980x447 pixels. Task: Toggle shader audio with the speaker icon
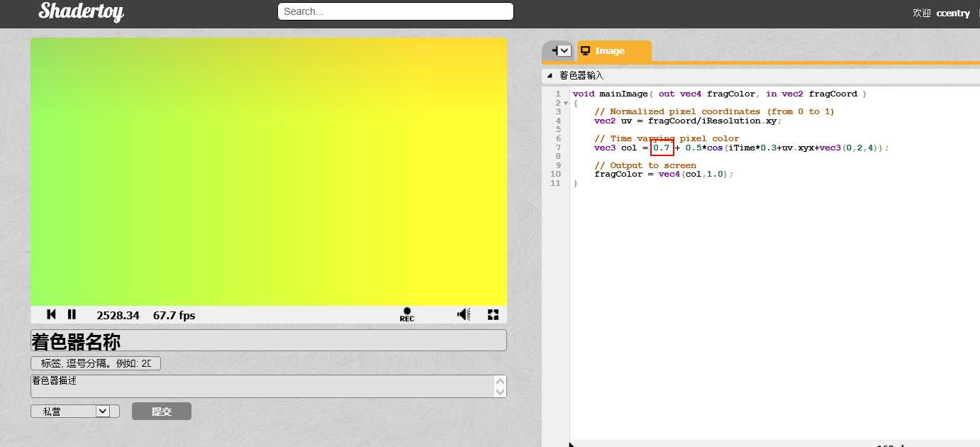click(464, 314)
